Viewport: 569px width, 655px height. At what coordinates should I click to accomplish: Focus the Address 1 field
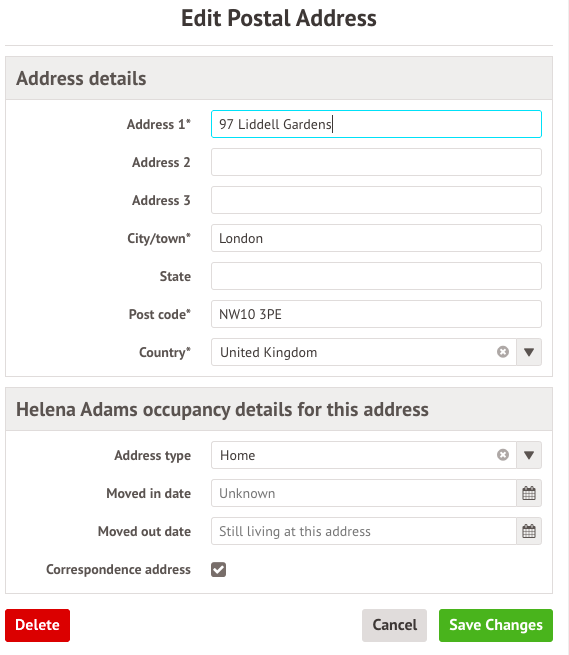pyautogui.click(x=376, y=124)
